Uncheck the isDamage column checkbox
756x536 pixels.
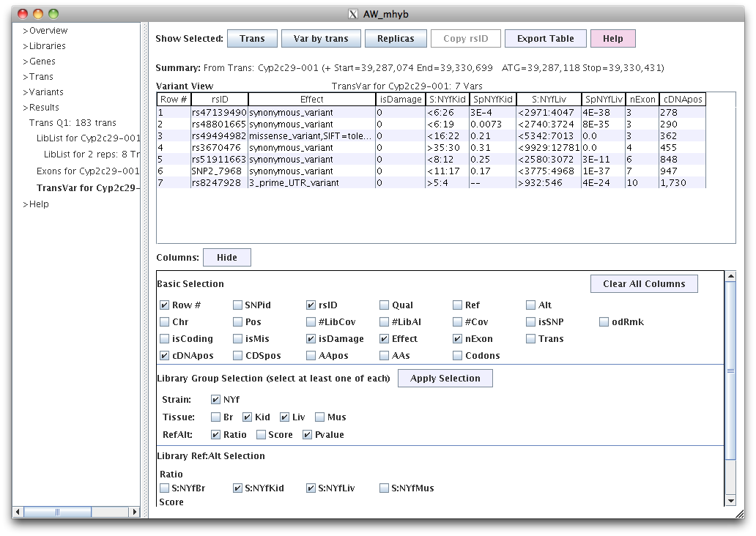tap(311, 339)
